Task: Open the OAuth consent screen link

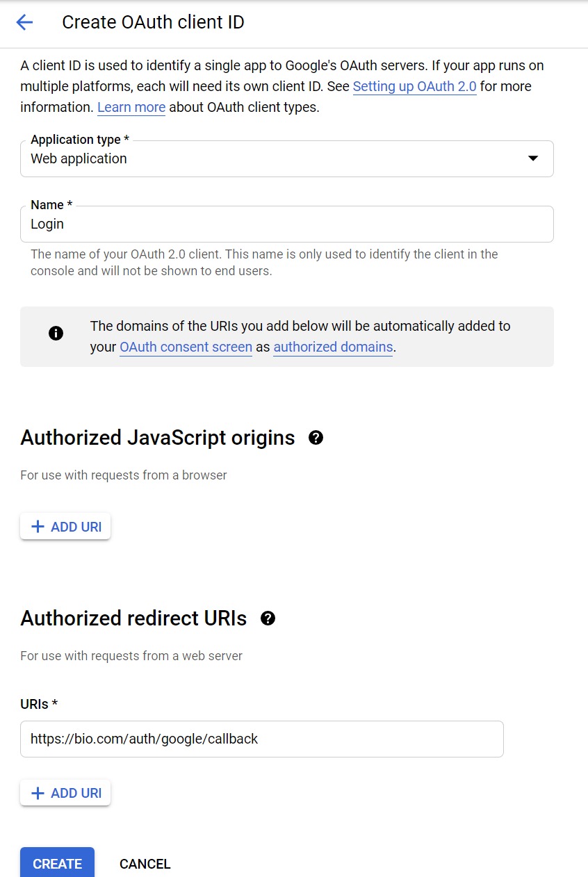Action: pos(186,347)
